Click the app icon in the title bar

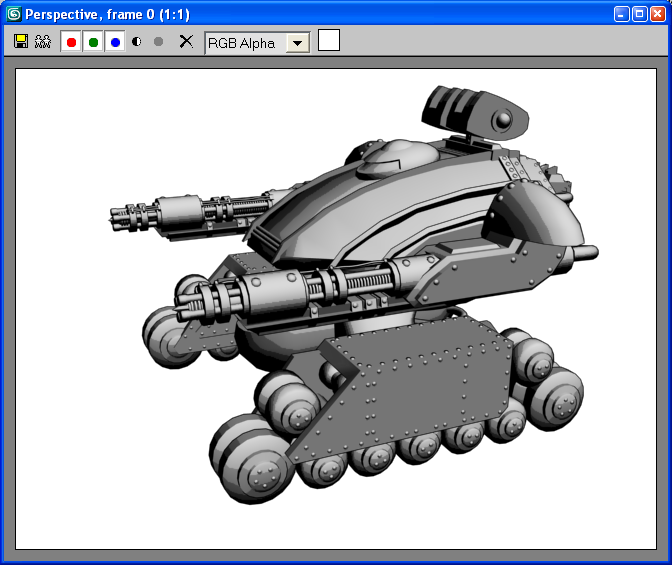tap(14, 14)
